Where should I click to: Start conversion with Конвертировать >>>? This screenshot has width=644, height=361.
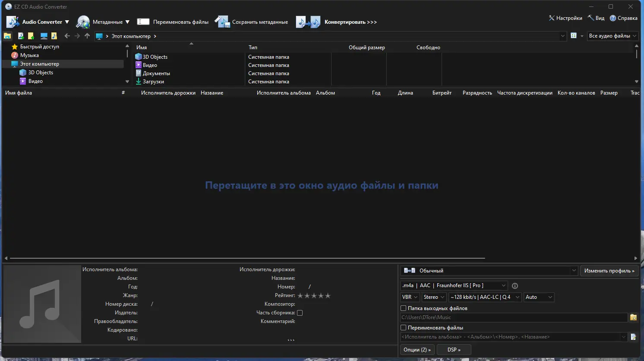337,22
